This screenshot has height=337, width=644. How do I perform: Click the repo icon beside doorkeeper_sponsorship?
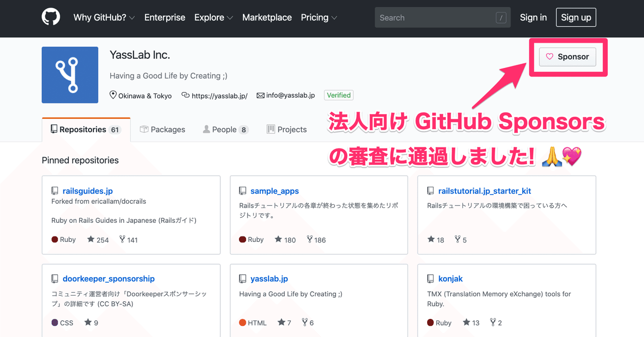(x=55, y=279)
